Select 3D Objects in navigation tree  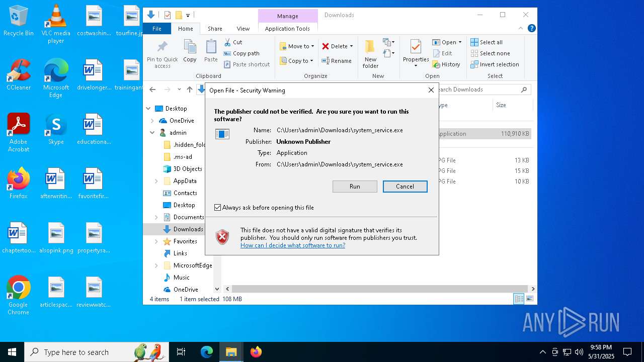pos(183,169)
